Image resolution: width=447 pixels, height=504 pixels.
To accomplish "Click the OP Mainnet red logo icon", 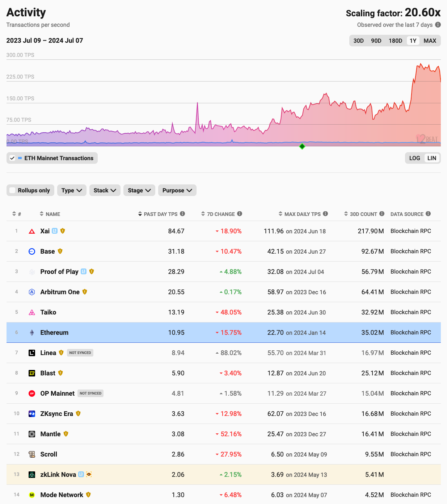I will [32, 393].
